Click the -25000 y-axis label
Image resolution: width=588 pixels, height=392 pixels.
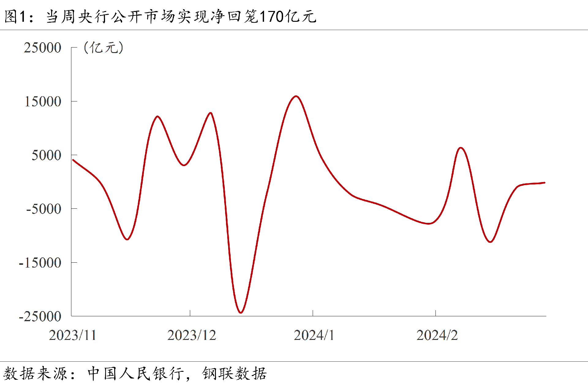click(x=40, y=317)
